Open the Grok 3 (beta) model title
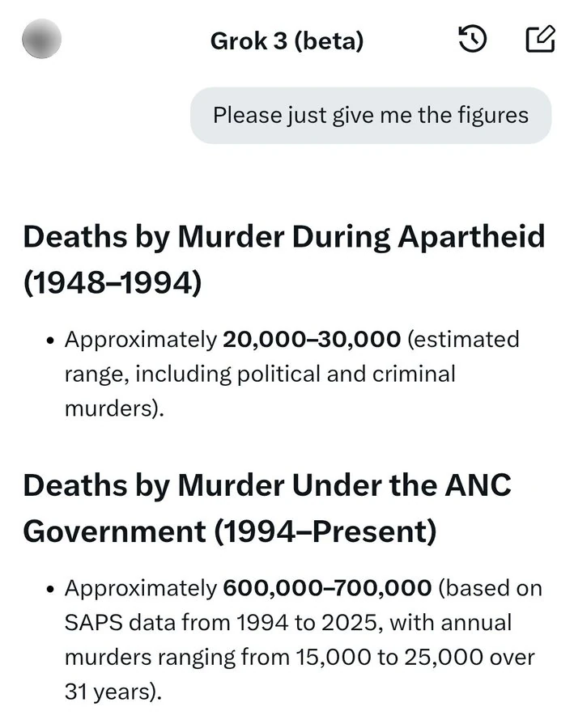 point(287,41)
